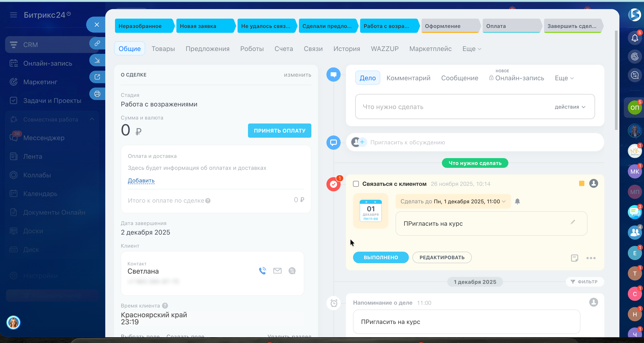Screen dimensions: 644x343
Task: Click the email envelope icon for the contact
Action: [277, 271]
